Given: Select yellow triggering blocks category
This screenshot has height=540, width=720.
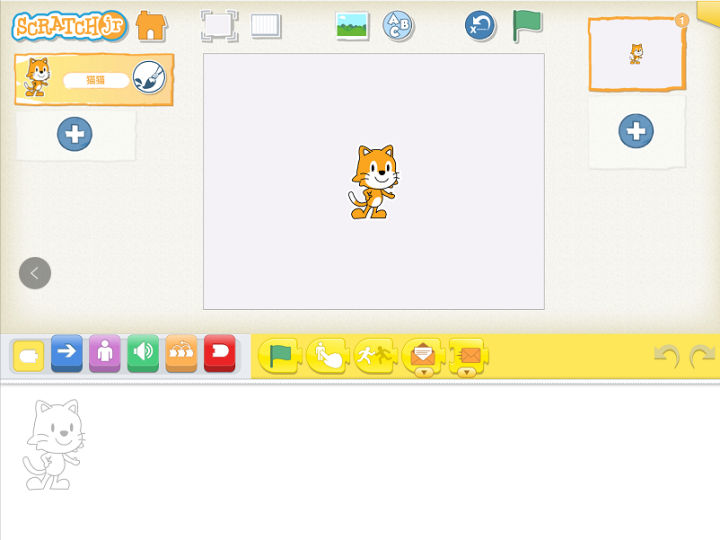Looking at the screenshot, I should click(x=28, y=355).
